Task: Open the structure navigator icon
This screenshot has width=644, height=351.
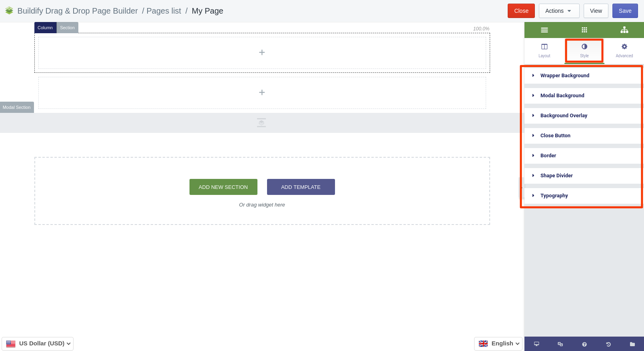Action: [624, 30]
